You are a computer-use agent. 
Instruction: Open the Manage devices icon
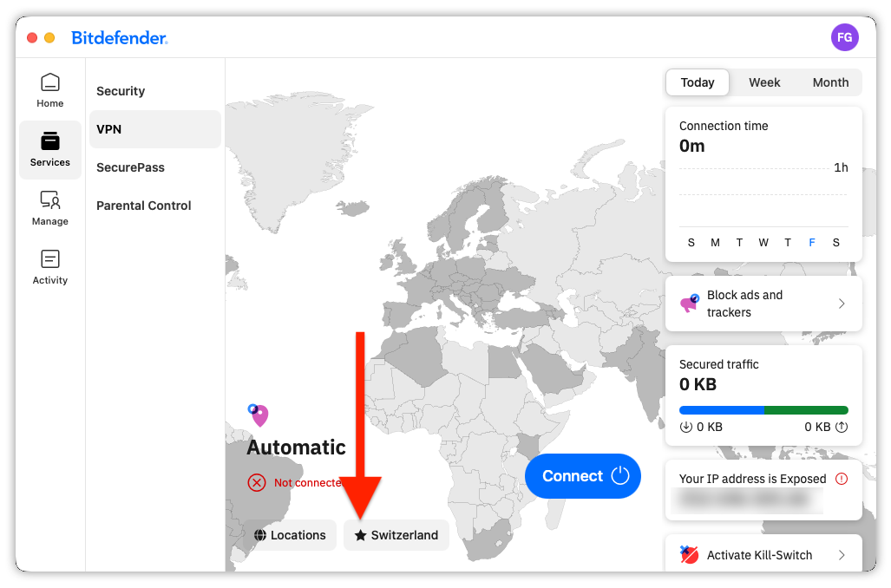[x=50, y=200]
